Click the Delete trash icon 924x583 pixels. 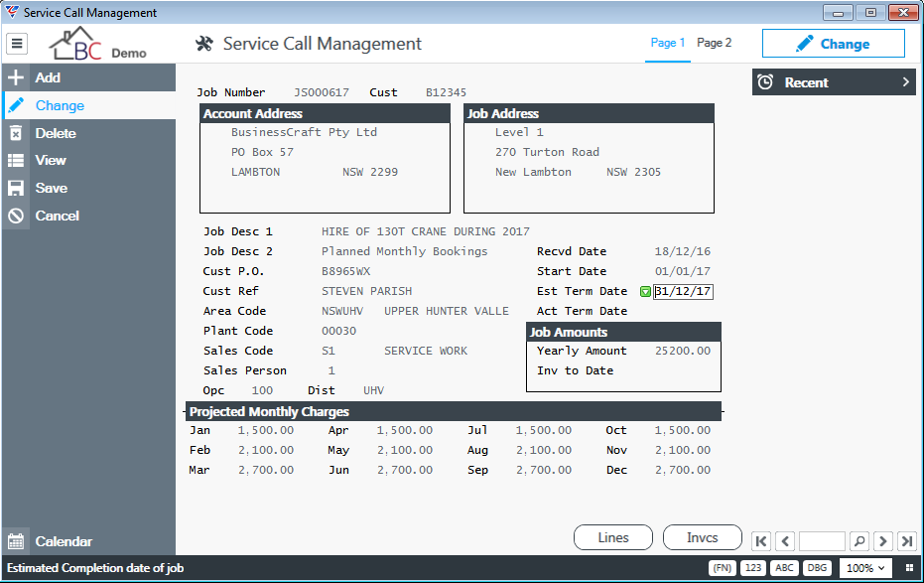tap(16, 133)
